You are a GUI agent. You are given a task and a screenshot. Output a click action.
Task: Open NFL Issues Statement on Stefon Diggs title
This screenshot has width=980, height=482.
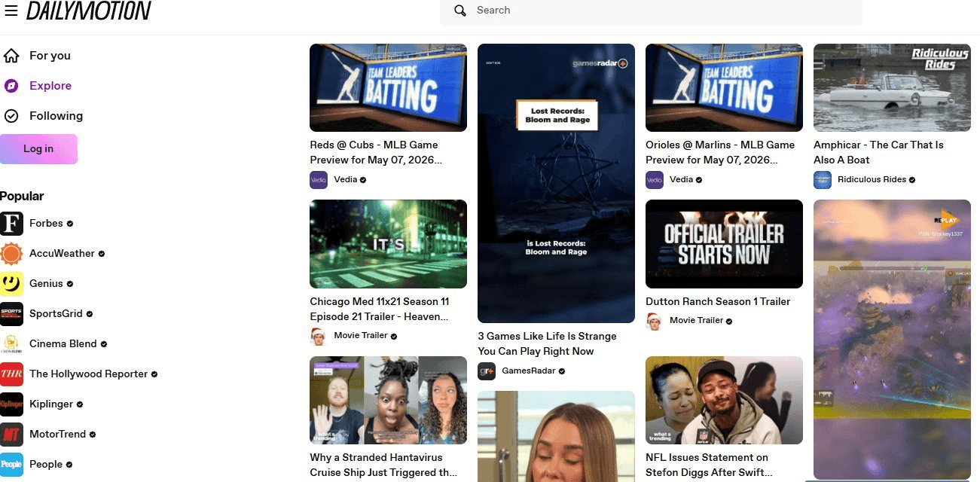[x=709, y=465]
